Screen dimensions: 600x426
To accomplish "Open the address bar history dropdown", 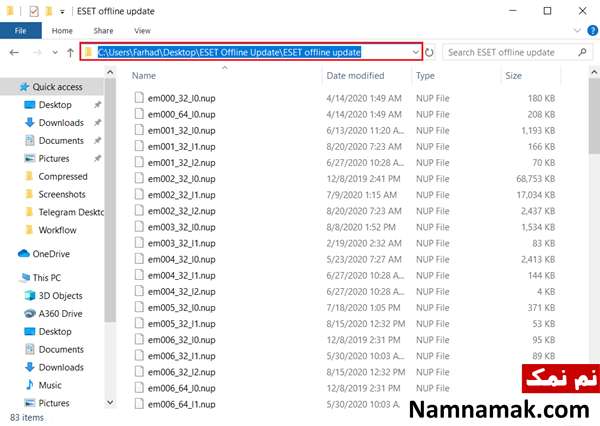I will pyautogui.click(x=416, y=52).
